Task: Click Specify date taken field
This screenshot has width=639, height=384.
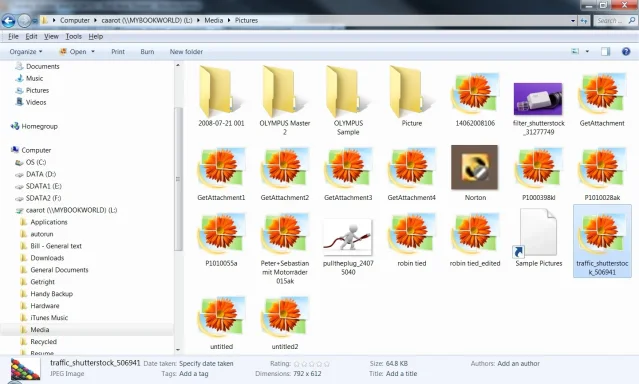Action: click(x=206, y=363)
